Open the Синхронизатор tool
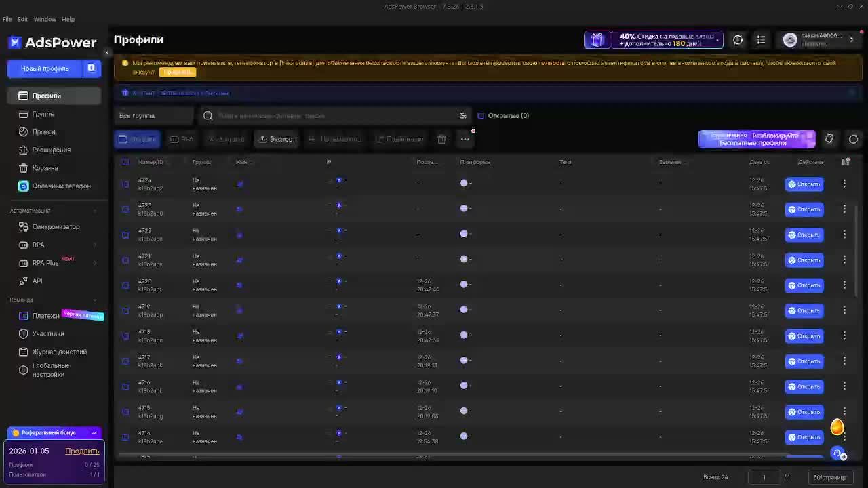 55,227
